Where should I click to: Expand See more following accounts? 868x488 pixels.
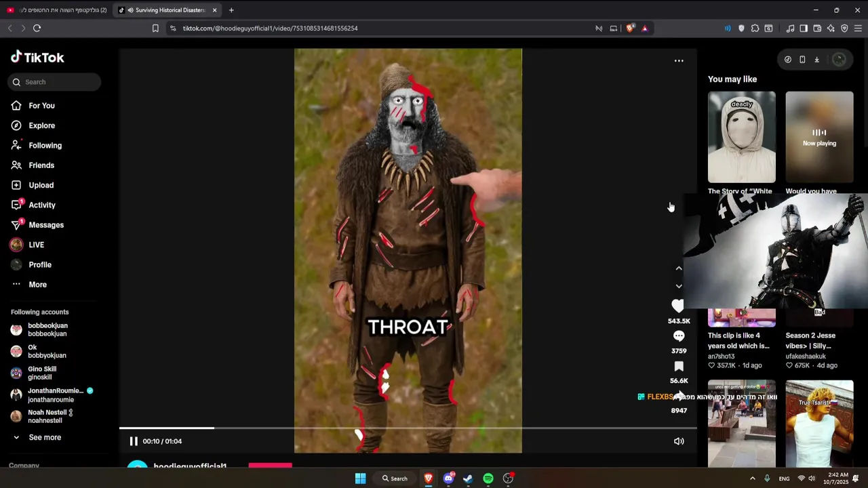pyautogui.click(x=45, y=437)
